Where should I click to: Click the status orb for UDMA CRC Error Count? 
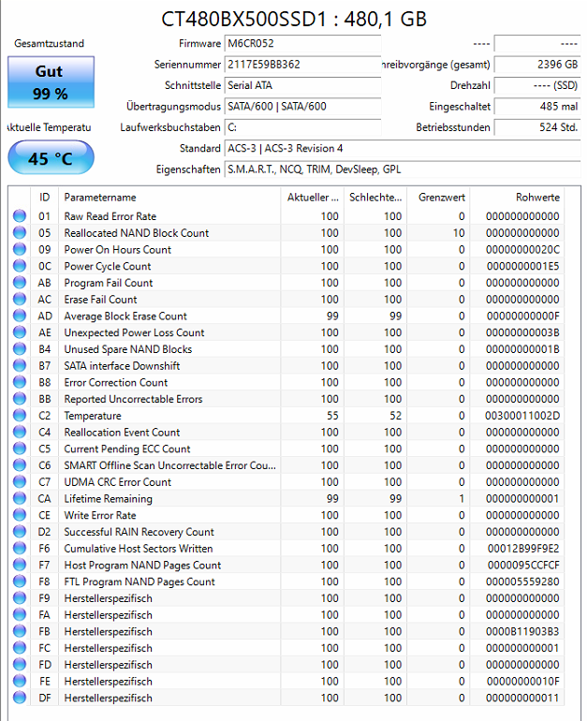pyautogui.click(x=20, y=481)
